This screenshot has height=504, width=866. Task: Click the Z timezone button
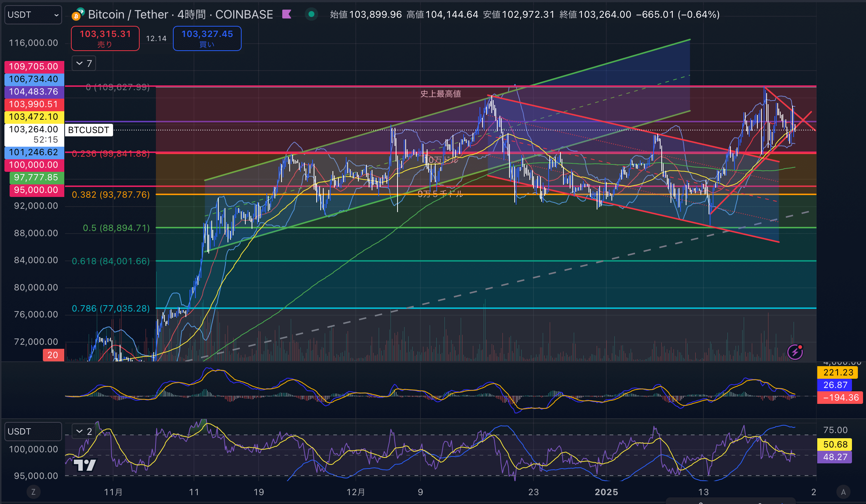coord(33,492)
